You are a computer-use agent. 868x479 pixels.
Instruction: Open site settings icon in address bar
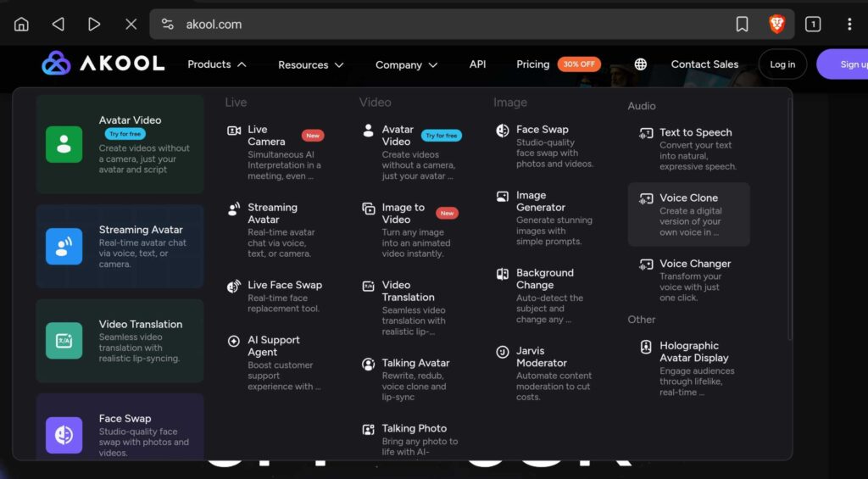point(168,25)
